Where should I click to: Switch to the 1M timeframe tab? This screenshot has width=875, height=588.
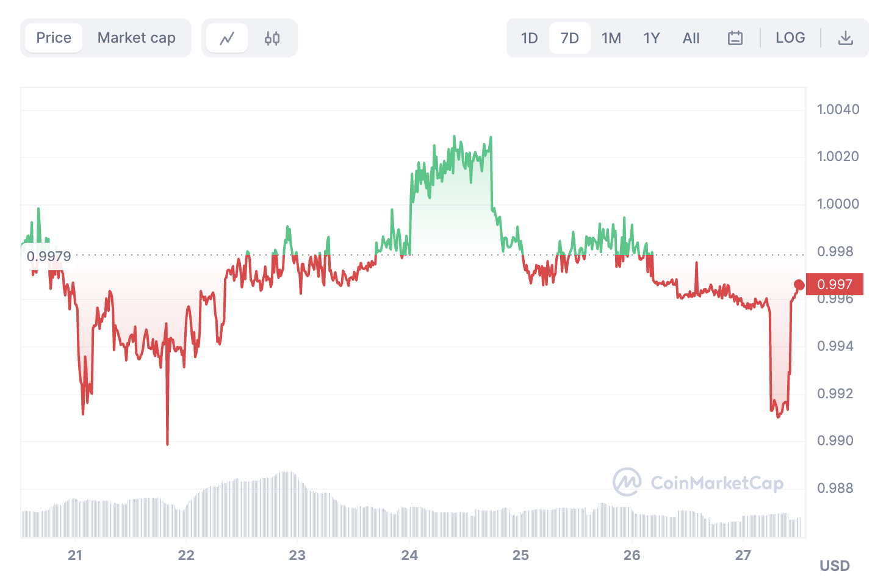[611, 37]
